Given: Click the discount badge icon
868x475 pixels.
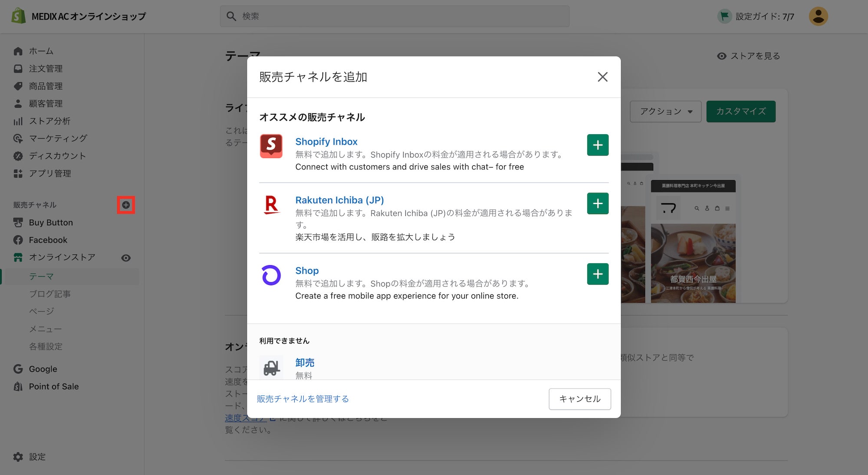Looking at the screenshot, I should click(x=18, y=156).
